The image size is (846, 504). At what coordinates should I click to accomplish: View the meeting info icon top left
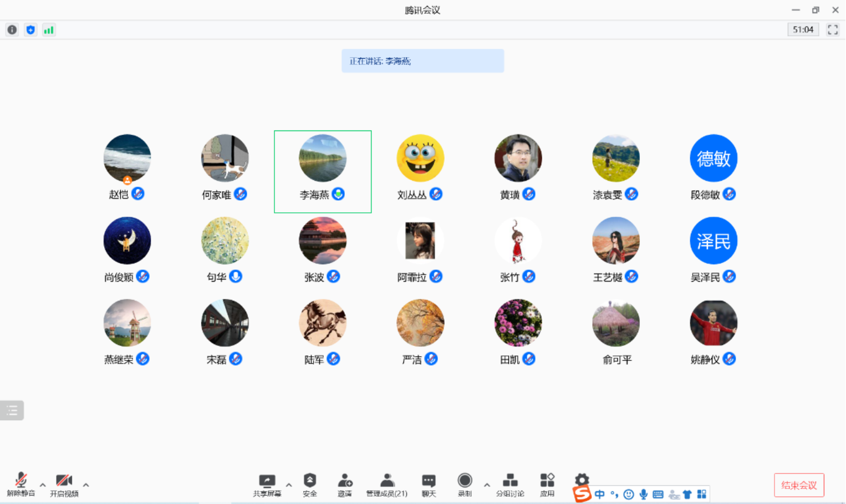(x=12, y=29)
